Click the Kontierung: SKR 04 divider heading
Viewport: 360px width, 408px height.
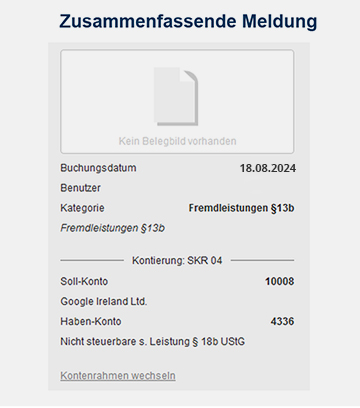click(177, 260)
